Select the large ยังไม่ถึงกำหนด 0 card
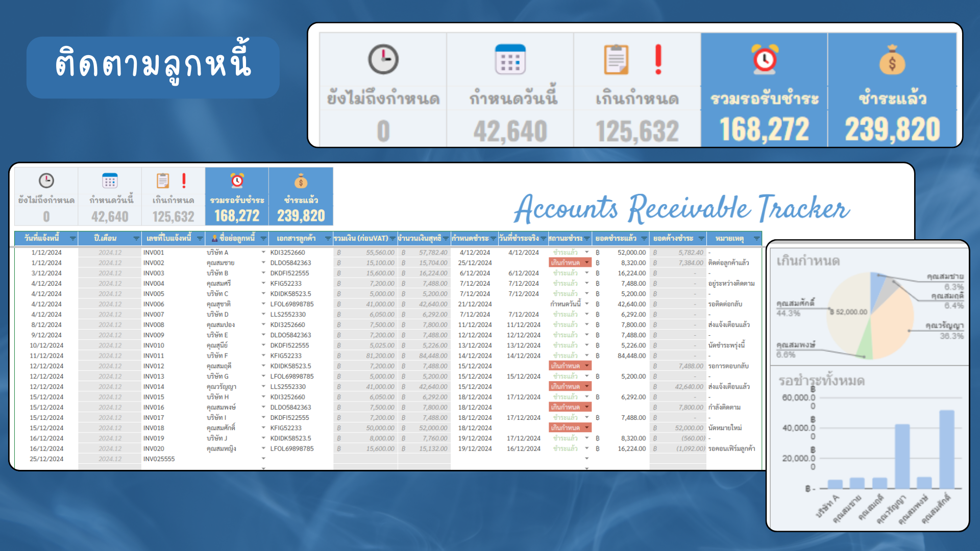 [x=383, y=90]
